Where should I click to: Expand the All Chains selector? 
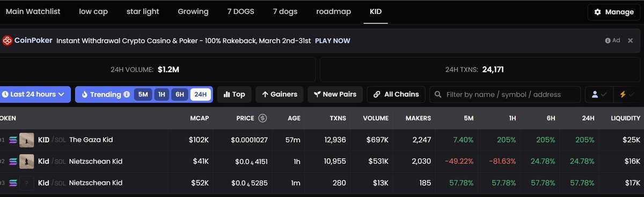(x=397, y=95)
